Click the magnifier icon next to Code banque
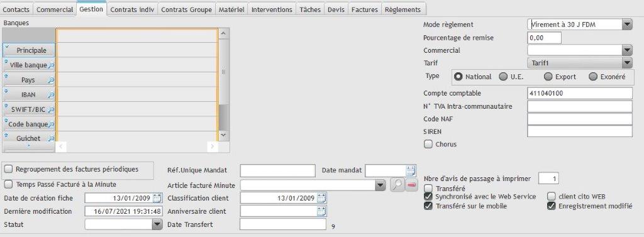The height and width of the screenshot is (237, 644). coord(52,124)
